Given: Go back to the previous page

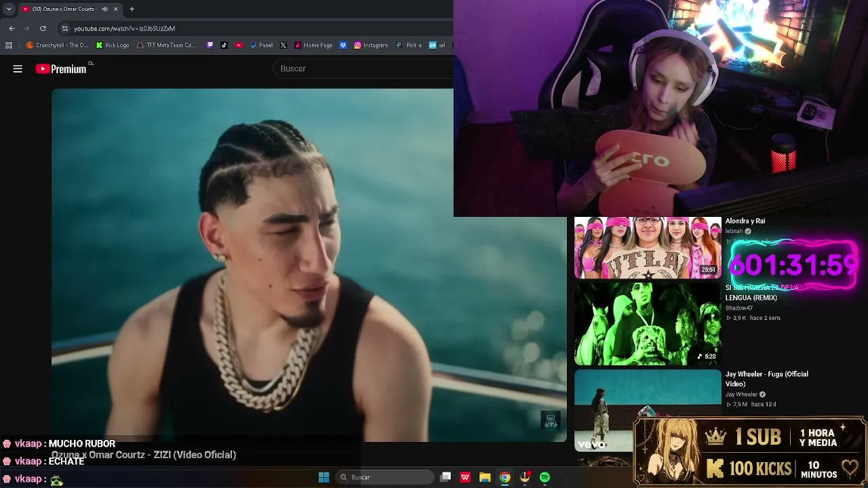Looking at the screenshot, I should [x=12, y=28].
